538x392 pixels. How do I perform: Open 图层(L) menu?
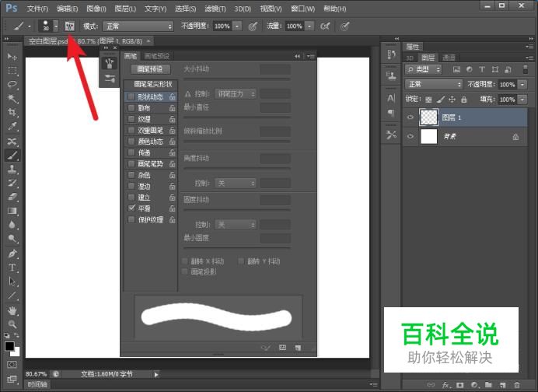125,9
